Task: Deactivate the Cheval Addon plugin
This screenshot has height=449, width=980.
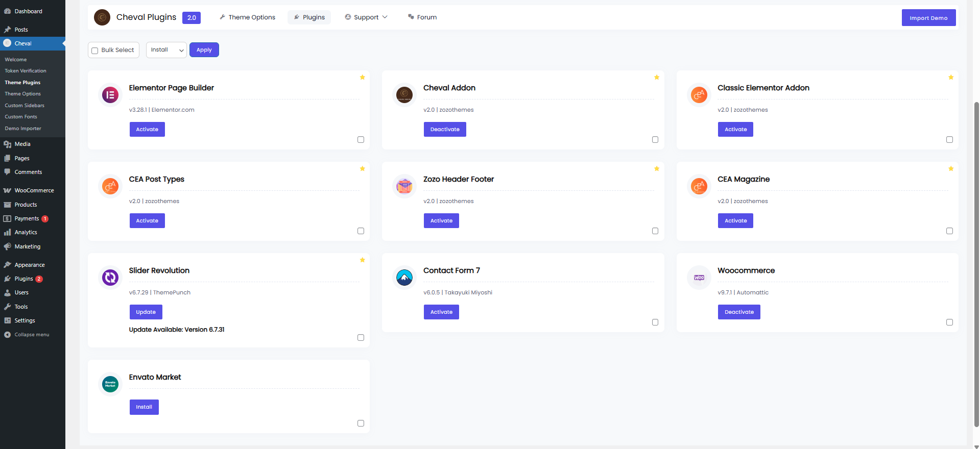Action: (x=445, y=130)
